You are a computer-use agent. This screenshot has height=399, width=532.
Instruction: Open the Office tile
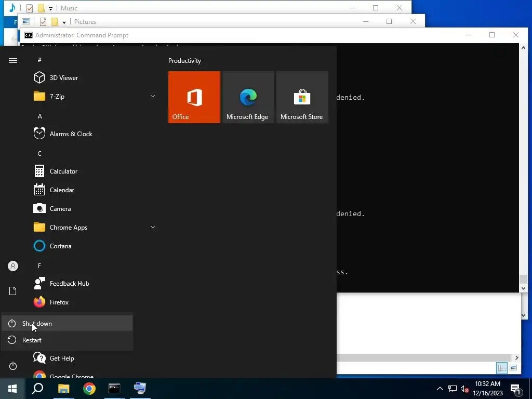pos(194,97)
